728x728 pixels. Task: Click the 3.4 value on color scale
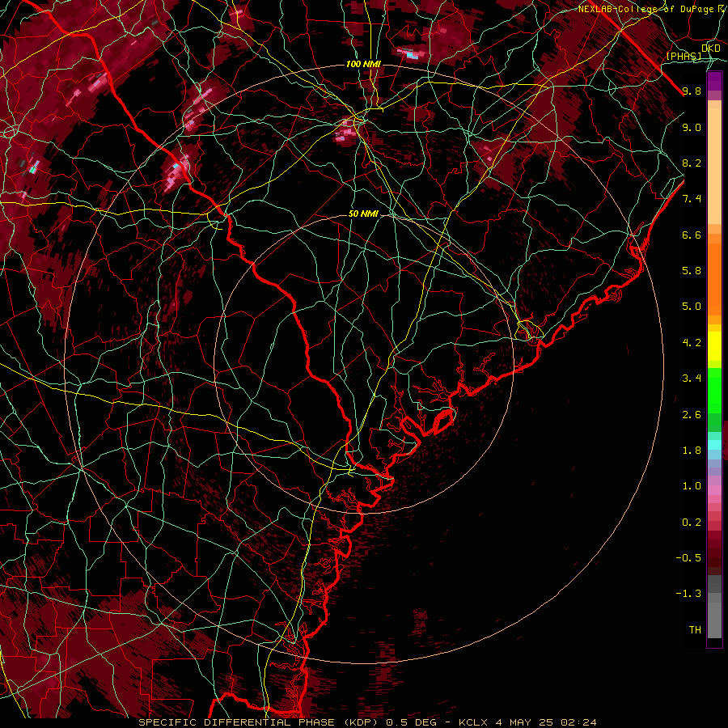tap(692, 379)
